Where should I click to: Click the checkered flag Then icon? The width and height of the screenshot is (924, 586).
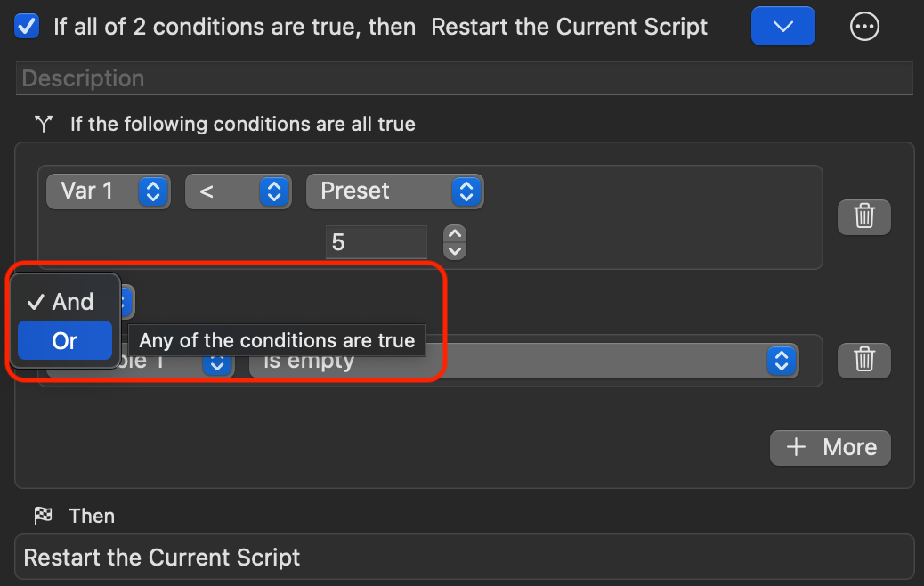pos(42,516)
